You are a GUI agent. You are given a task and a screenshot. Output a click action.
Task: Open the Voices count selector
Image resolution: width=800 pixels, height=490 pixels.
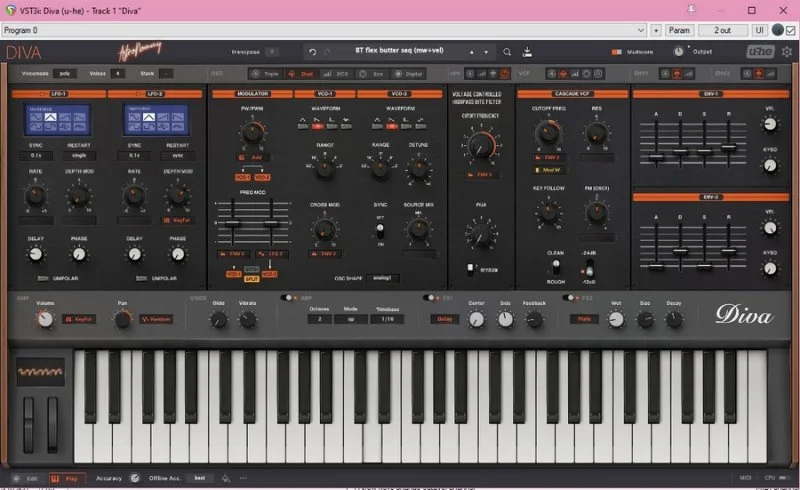[118, 74]
